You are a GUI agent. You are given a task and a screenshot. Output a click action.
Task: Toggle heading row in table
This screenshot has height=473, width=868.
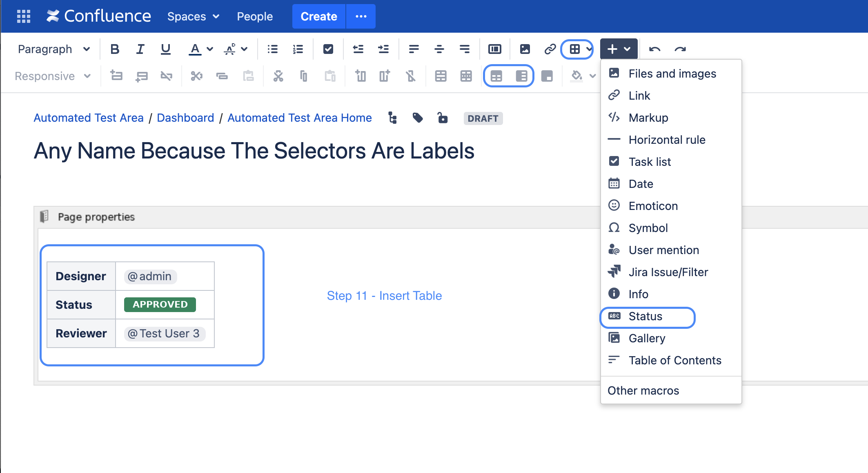coord(496,76)
